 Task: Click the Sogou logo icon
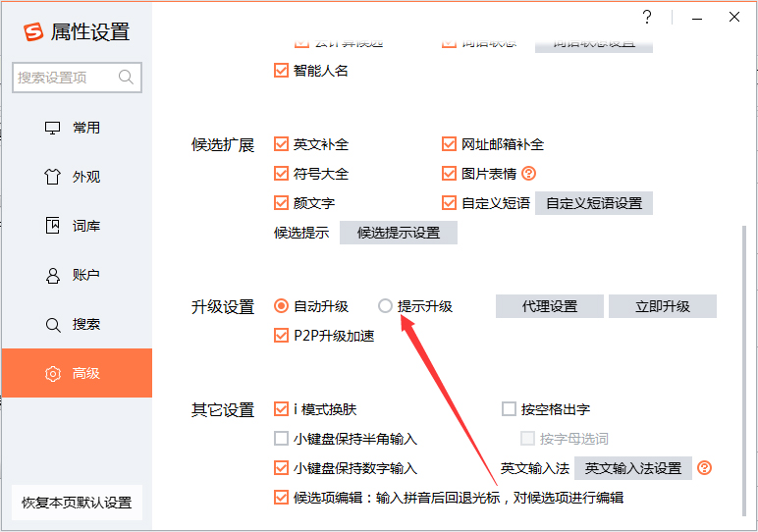click(33, 31)
